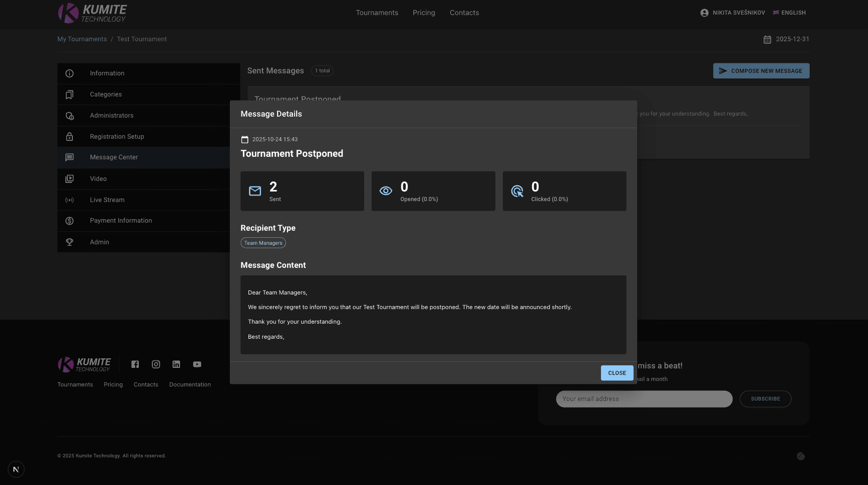Screen dimensions: 868x485
Task: Click the email address subscription field
Action: click(644, 399)
